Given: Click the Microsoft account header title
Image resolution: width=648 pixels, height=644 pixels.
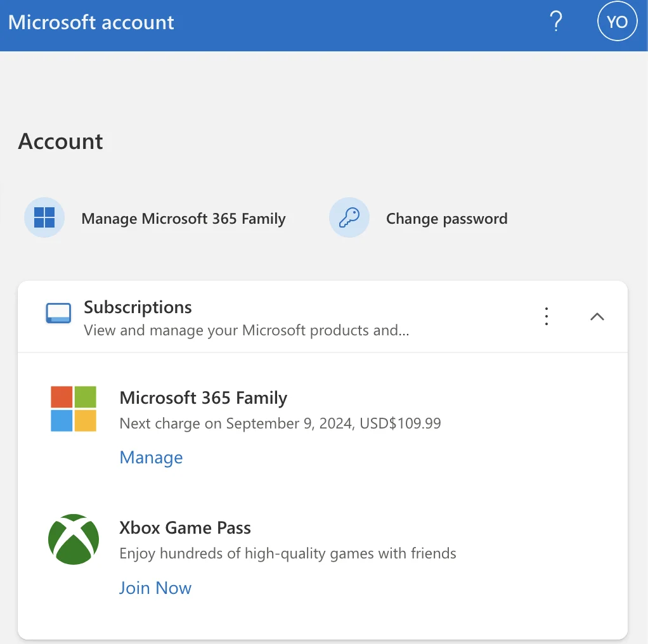Looking at the screenshot, I should (91, 22).
